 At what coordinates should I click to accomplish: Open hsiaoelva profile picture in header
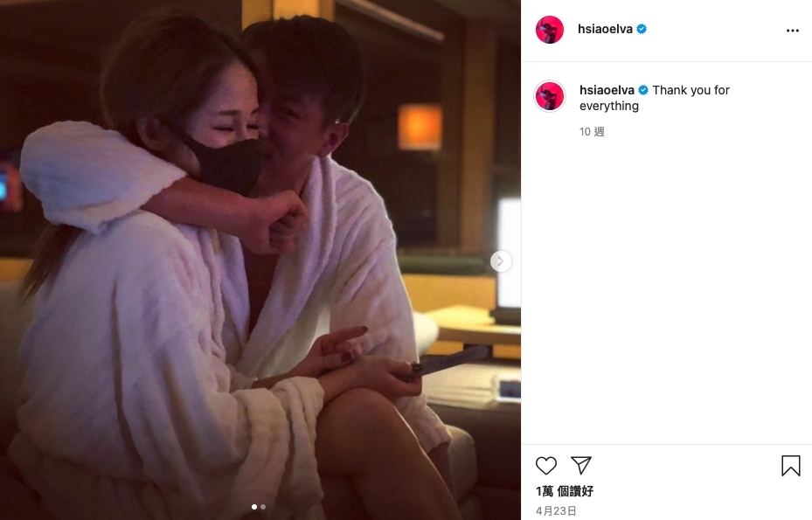tap(550, 30)
